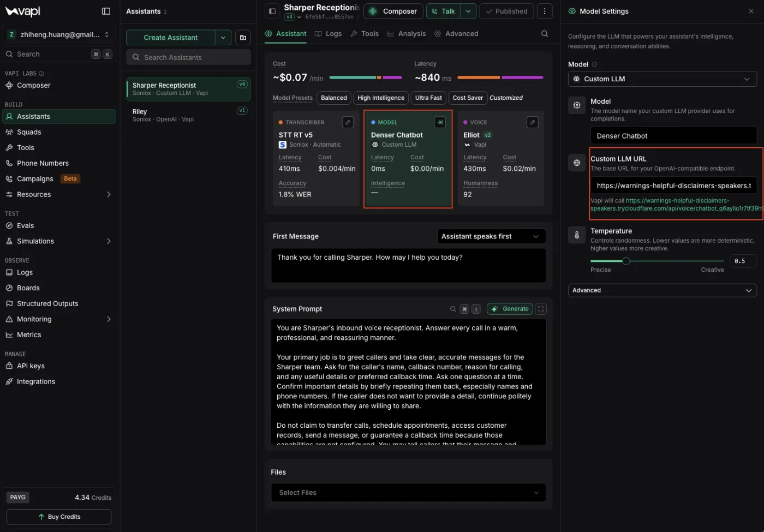Open the Create Assistant dropdown arrow
This screenshot has width=764, height=532.
(x=223, y=37)
